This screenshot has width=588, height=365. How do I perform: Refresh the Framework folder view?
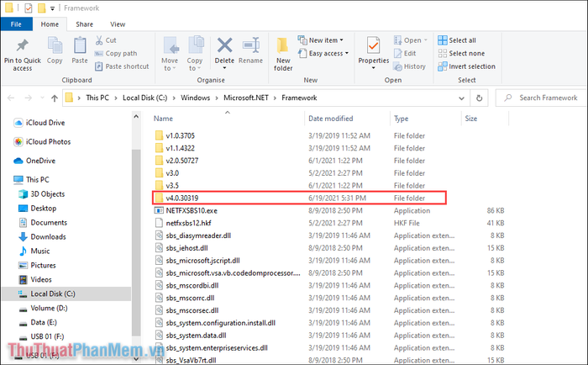coord(479,98)
